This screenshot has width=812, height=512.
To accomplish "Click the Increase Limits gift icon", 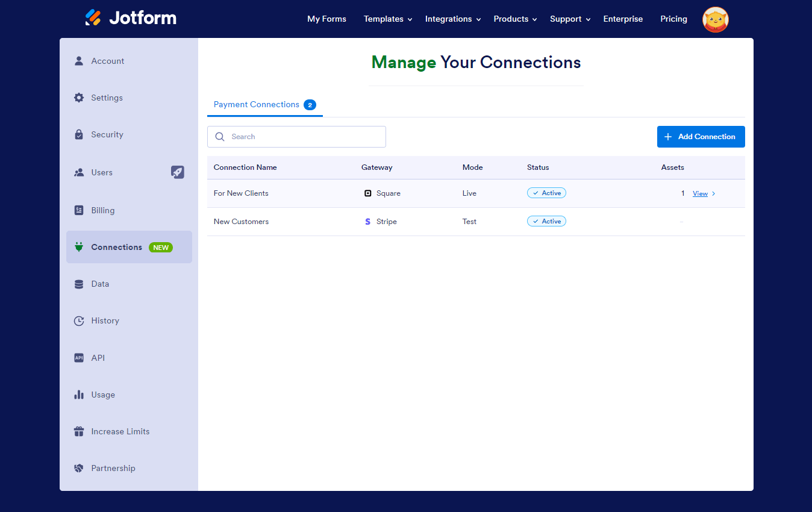I will coord(79,431).
